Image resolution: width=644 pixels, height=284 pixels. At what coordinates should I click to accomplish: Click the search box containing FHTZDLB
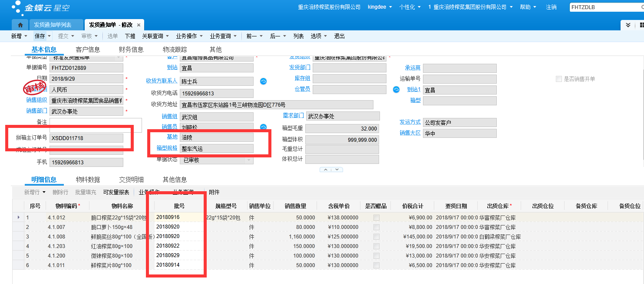pos(605,7)
